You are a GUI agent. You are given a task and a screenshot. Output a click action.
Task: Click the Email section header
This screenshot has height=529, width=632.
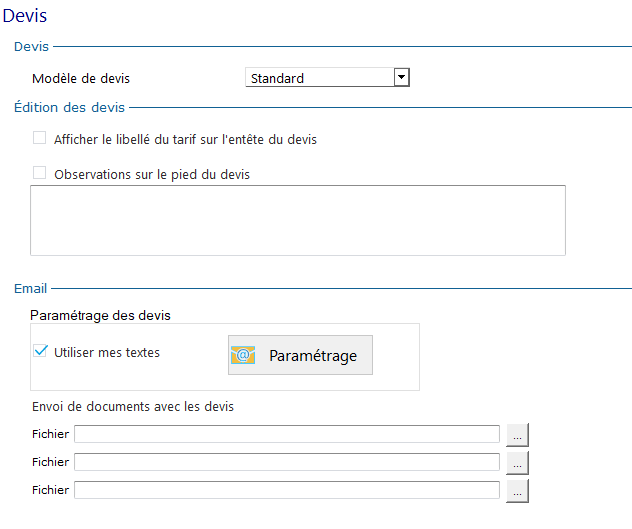[31, 289]
